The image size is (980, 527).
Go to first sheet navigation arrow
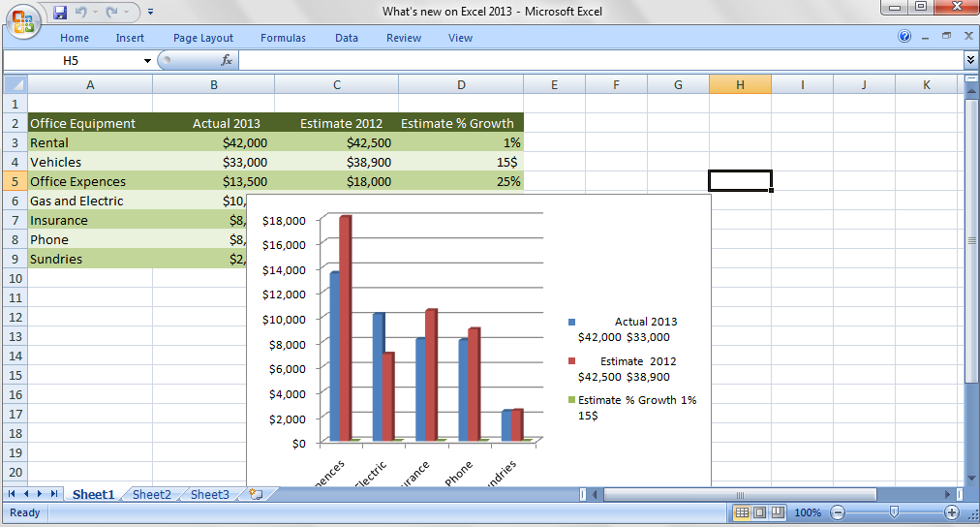coord(12,494)
